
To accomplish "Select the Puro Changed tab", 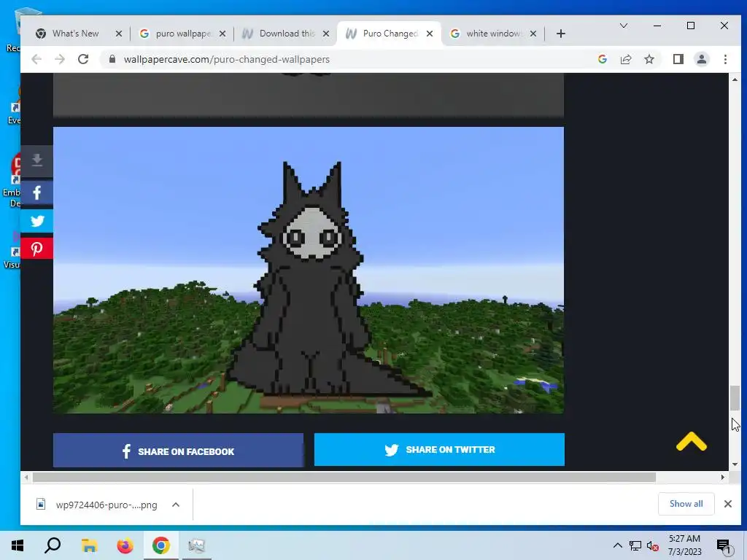I will (x=390, y=34).
